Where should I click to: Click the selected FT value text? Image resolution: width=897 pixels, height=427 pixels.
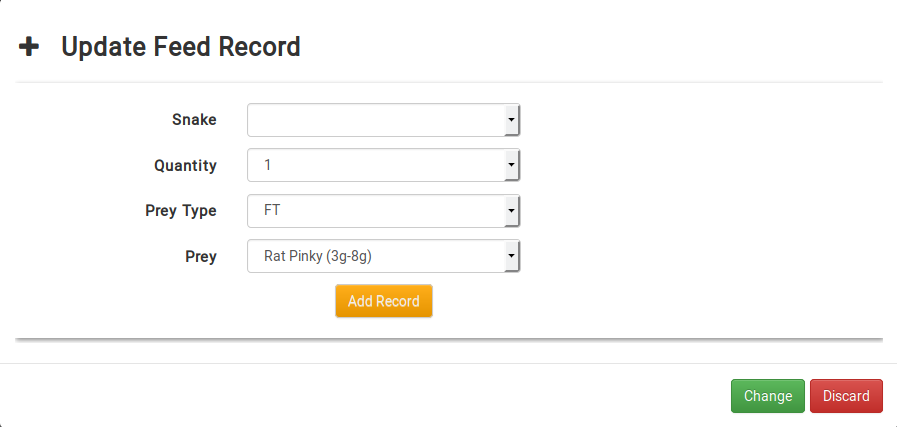coord(272,211)
